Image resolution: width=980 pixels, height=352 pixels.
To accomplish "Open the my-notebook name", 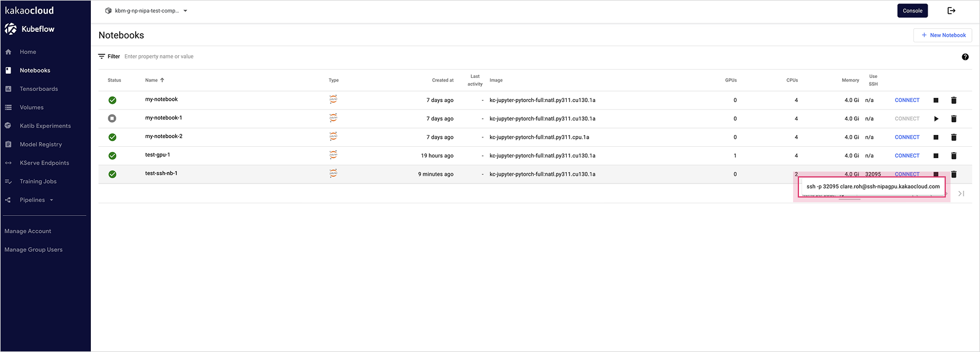I will click(161, 99).
